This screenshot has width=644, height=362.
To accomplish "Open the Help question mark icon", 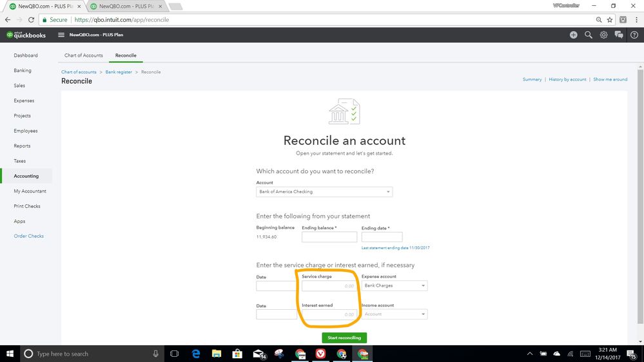I will click(634, 35).
